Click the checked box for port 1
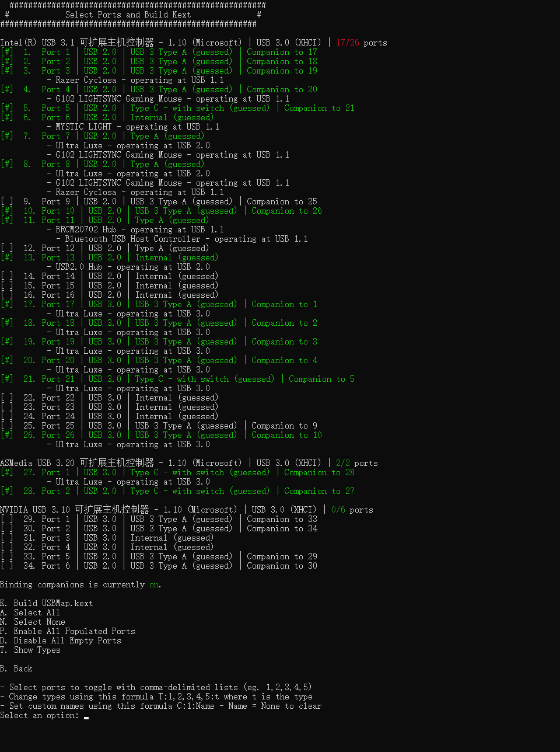This screenshot has width=560, height=752. click(6, 52)
